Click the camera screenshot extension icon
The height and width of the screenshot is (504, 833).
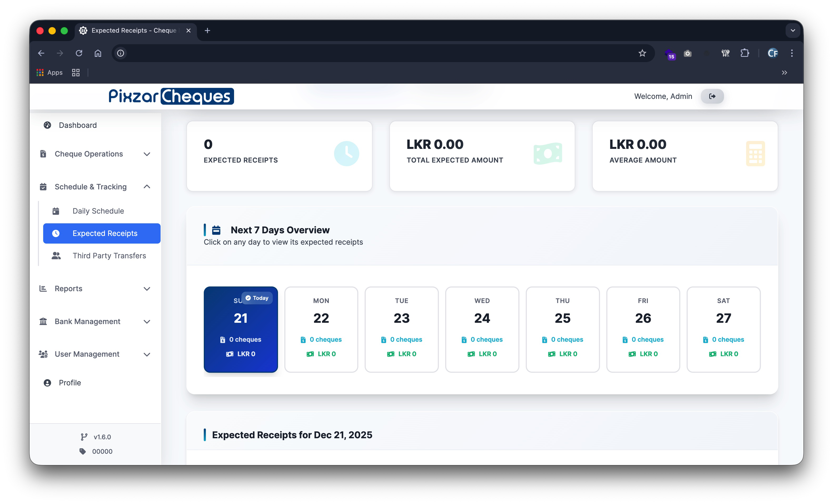coord(687,53)
